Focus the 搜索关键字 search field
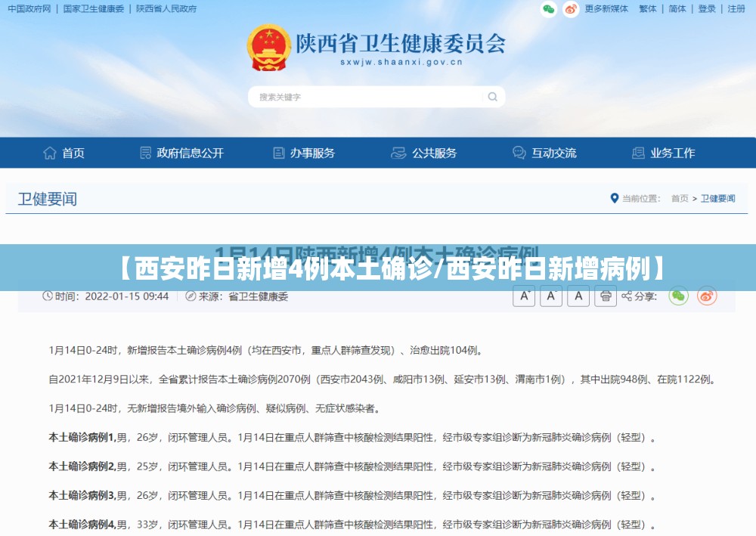 point(367,97)
